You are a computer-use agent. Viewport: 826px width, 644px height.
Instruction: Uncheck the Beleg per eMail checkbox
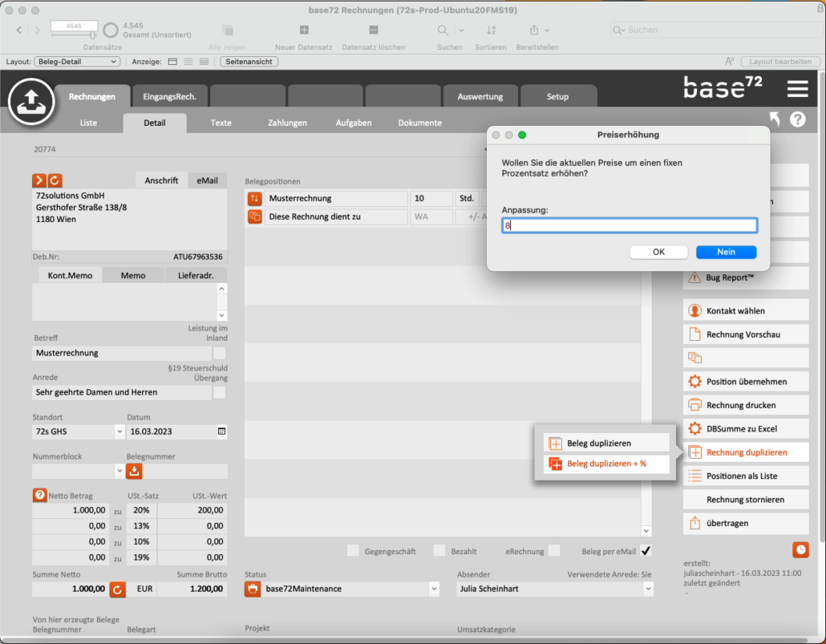coord(646,551)
